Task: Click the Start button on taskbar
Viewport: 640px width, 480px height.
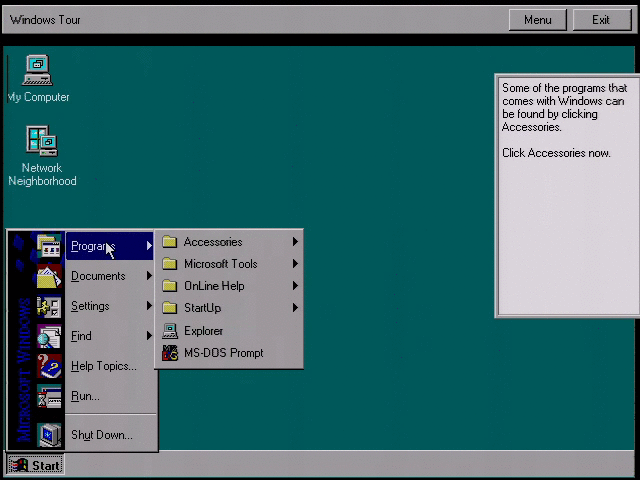Action: point(36,465)
